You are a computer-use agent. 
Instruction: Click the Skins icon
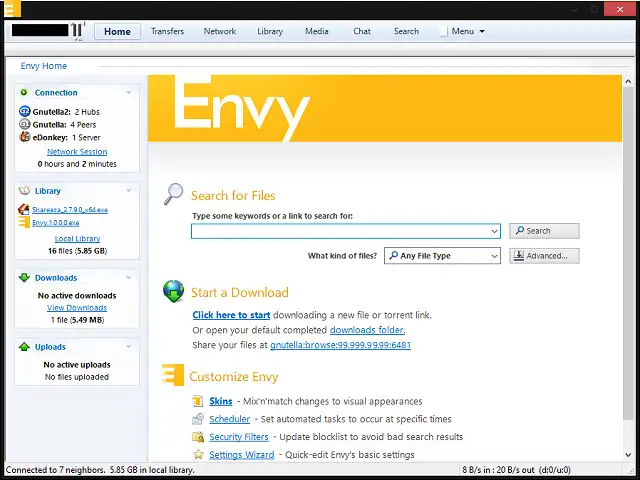click(x=198, y=401)
